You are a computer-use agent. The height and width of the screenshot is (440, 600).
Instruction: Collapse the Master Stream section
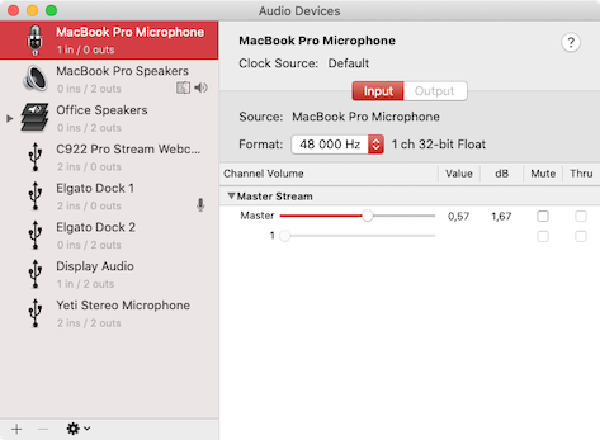pyautogui.click(x=231, y=196)
